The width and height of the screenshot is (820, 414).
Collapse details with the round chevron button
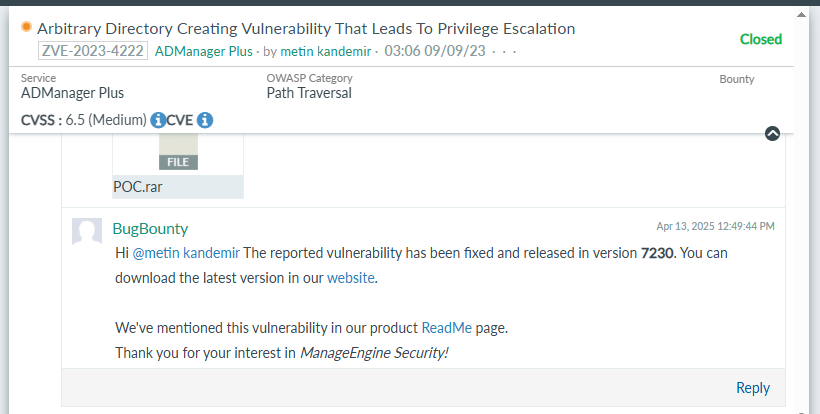pyautogui.click(x=772, y=134)
